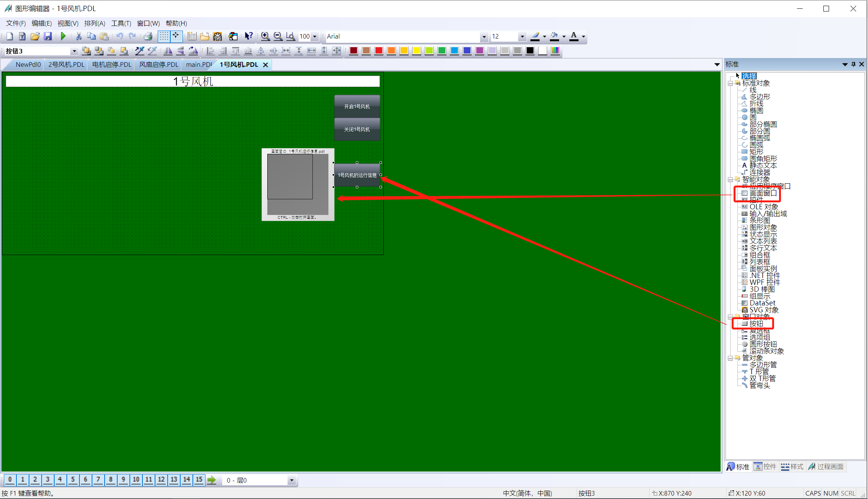The image size is (868, 499).
Task: Toggle the grid display button
Action: tap(164, 36)
